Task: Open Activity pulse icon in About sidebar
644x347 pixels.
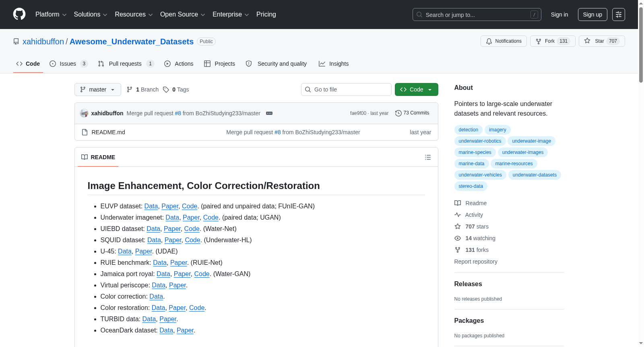Action: [458, 215]
